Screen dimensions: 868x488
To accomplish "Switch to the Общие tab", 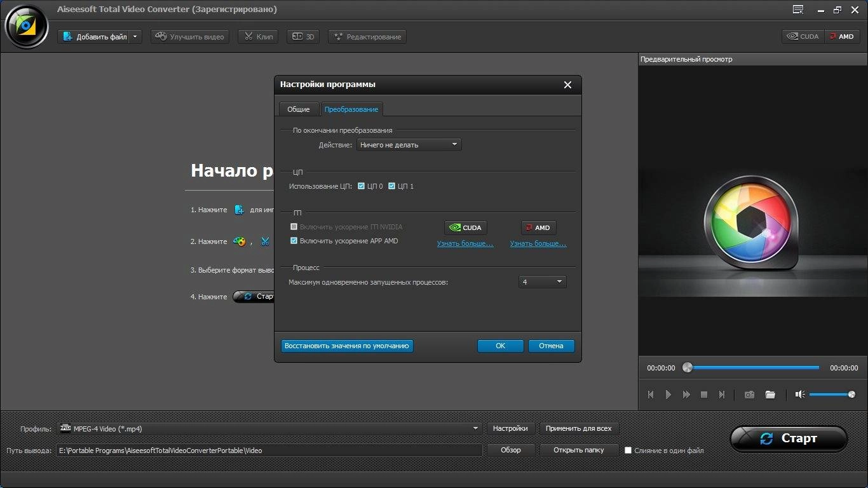I will pos(298,109).
